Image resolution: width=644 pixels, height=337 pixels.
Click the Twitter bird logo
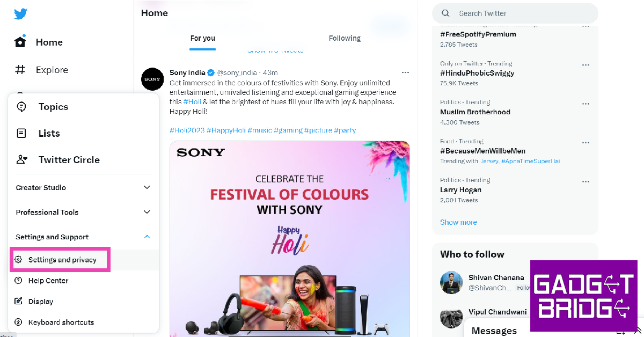pos(20,14)
